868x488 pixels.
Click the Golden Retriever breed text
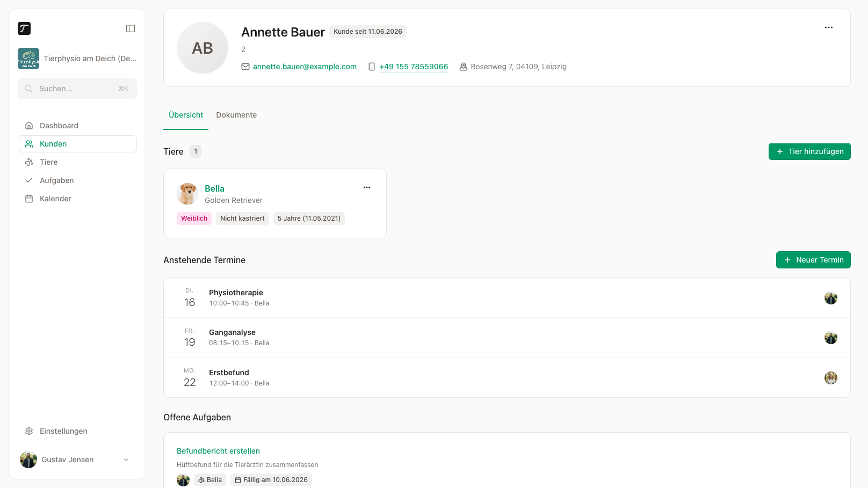click(234, 200)
